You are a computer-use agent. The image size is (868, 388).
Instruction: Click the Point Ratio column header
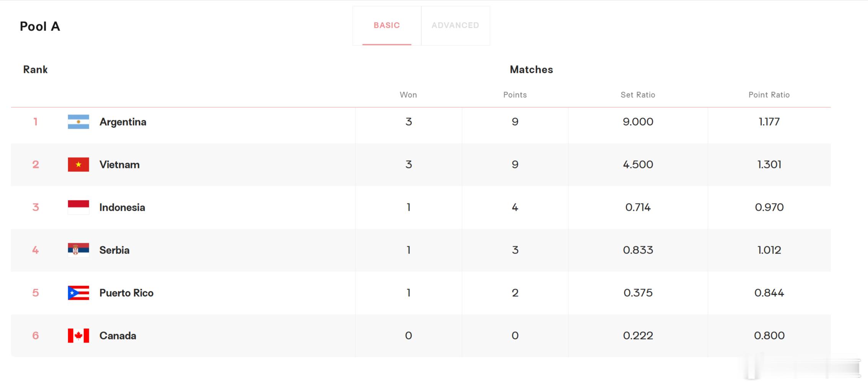pos(769,95)
